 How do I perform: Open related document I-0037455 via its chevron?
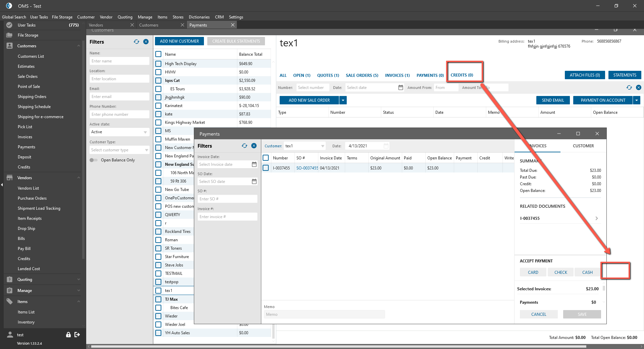[597, 218]
